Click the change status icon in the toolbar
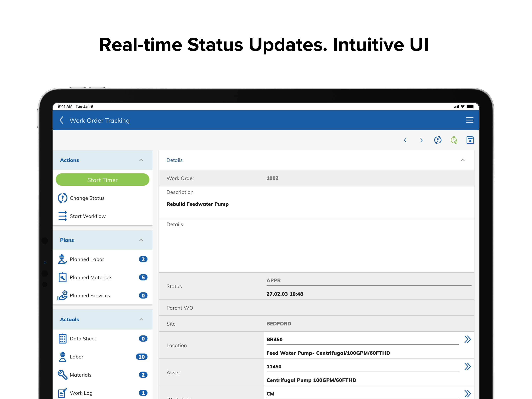Screen dimensions: 532x399 [438, 140]
